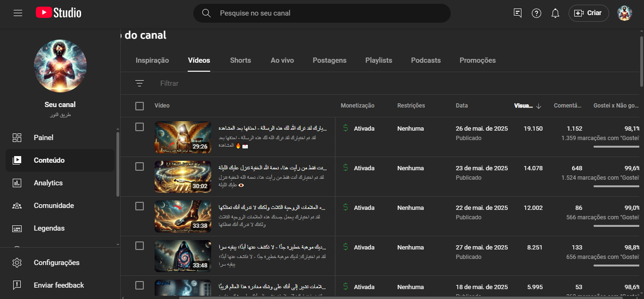
Task: Click the YouTube Studio logo
Action: (x=58, y=13)
